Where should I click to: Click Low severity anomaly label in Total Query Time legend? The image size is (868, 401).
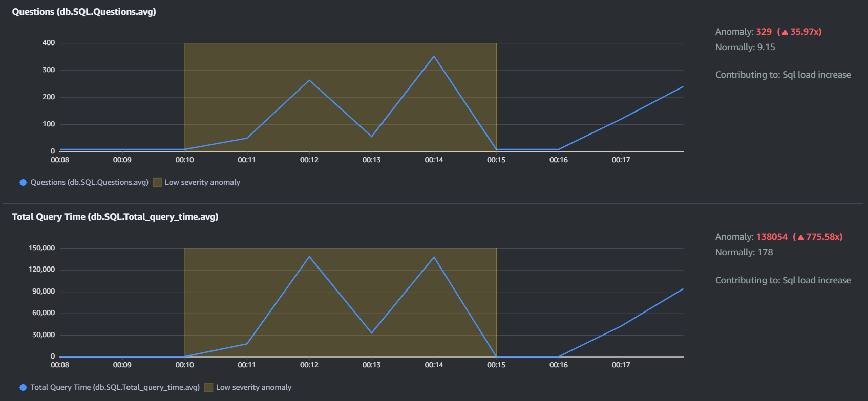[x=253, y=387]
